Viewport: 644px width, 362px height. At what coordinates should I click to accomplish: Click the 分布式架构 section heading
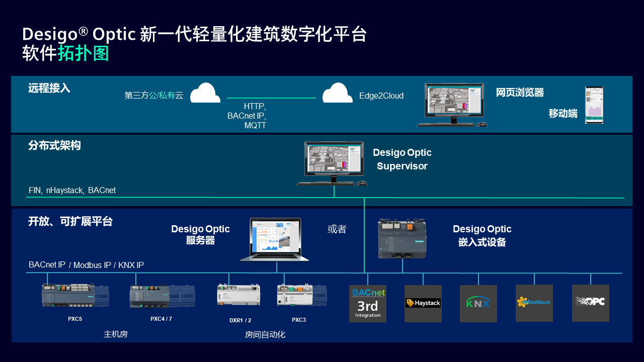point(54,146)
